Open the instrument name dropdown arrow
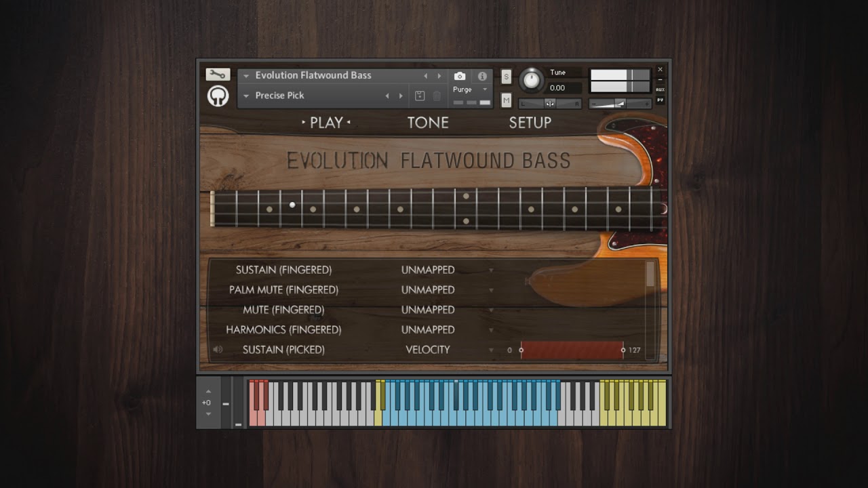868x488 pixels. point(246,76)
